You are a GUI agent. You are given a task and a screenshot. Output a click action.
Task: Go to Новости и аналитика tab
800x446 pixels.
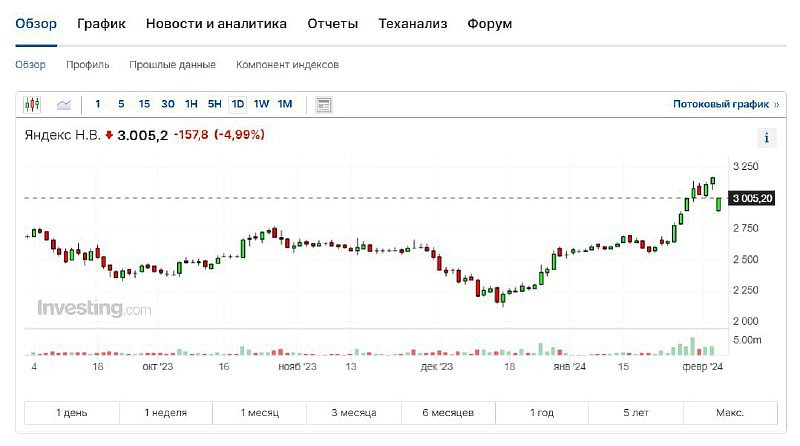click(x=216, y=23)
